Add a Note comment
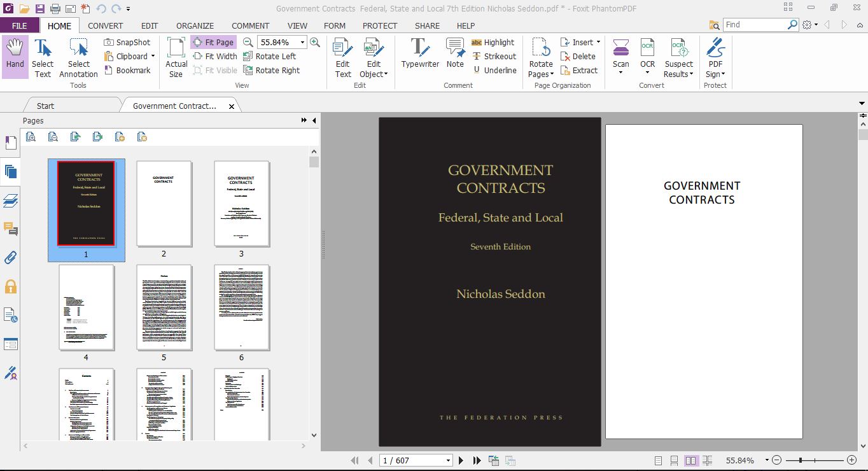Image resolution: width=868 pixels, height=471 pixels. [x=455, y=53]
